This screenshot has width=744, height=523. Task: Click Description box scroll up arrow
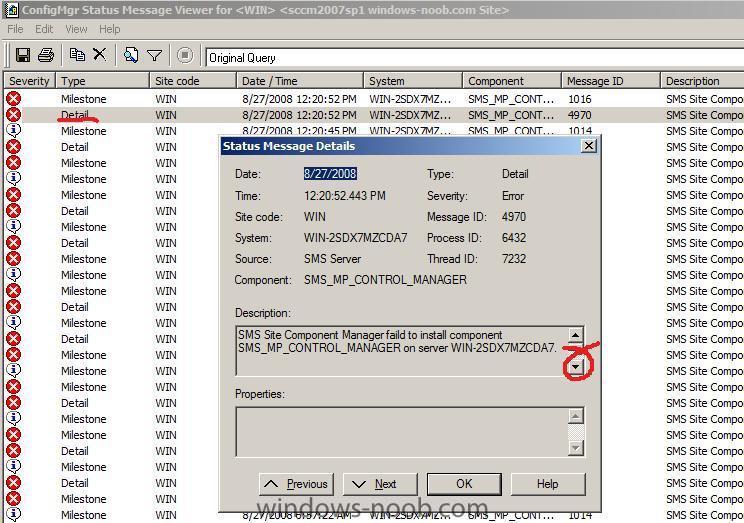575,335
